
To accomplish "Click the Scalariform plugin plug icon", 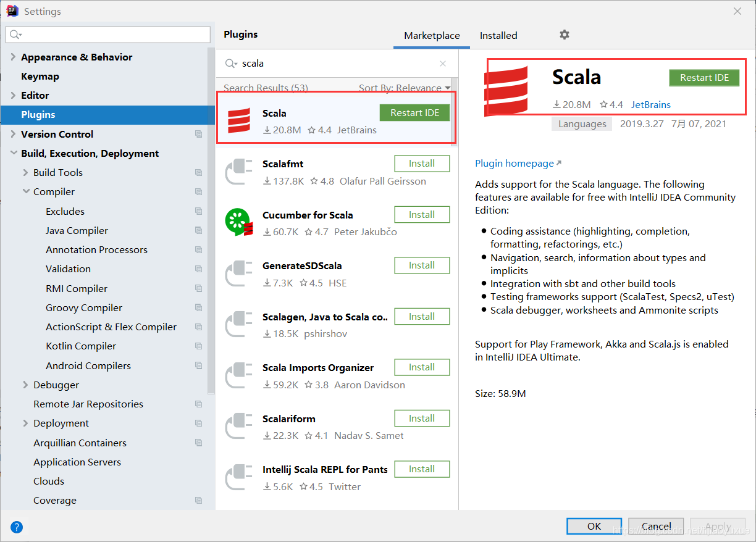I will coord(239,426).
